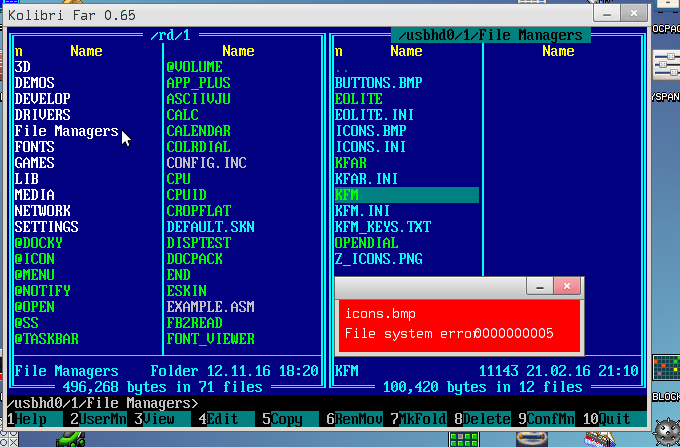
Task: Select the CALENDAR program entry
Action: click(x=198, y=131)
